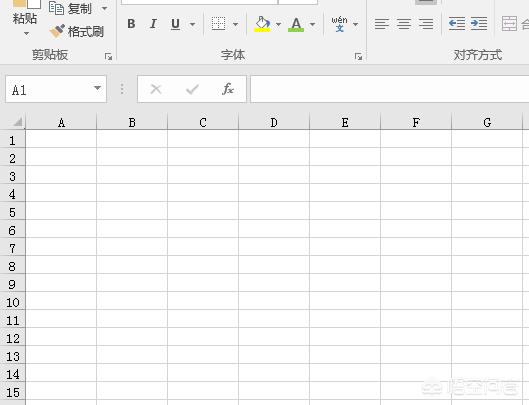Image resolution: width=529 pixels, height=405 pixels.
Task: Decrease indent icon
Action: [457, 24]
